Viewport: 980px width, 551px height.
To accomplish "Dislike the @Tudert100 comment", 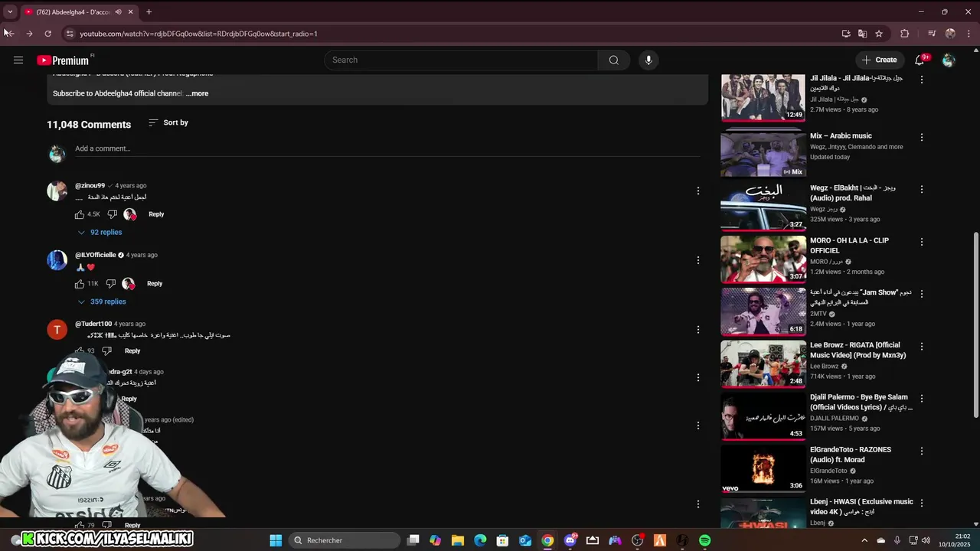I will [x=106, y=351].
